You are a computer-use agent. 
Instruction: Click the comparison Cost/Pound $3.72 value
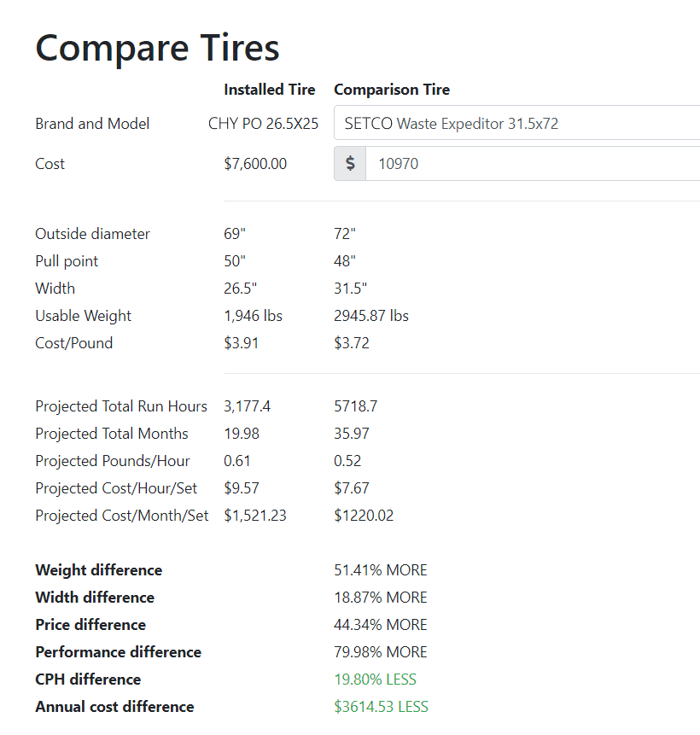point(351,343)
